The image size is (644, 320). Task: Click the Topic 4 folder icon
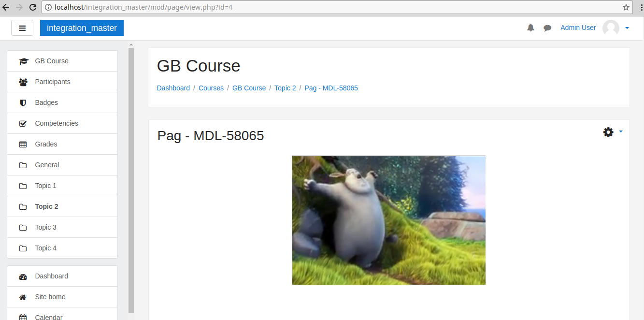[23, 248]
